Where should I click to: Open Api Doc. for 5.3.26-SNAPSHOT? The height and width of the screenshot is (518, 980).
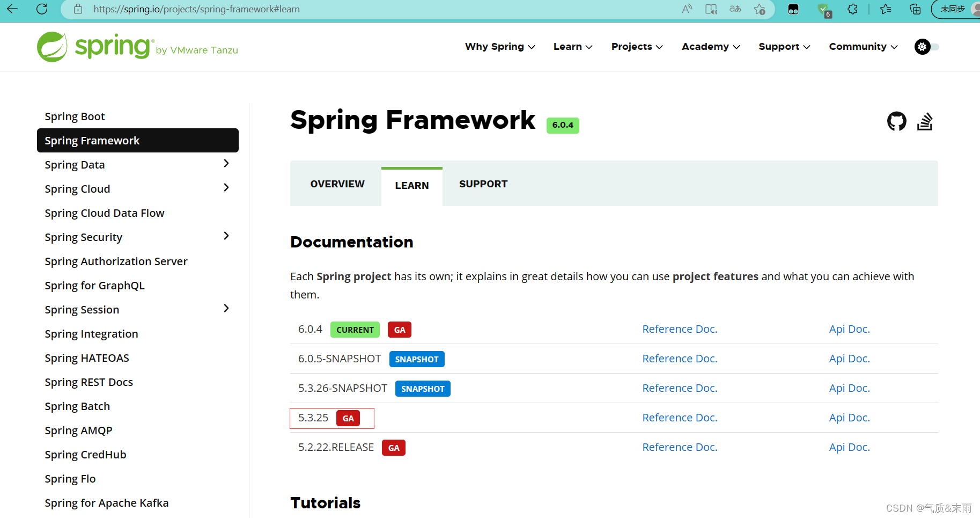(x=850, y=388)
